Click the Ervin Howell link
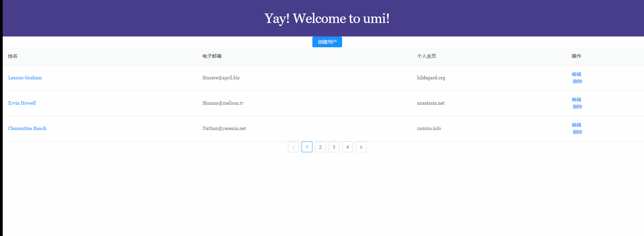 22,103
